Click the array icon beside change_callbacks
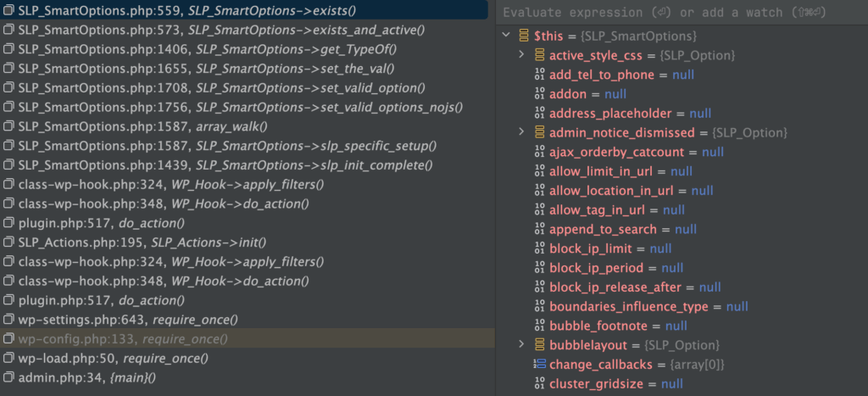 (540, 365)
